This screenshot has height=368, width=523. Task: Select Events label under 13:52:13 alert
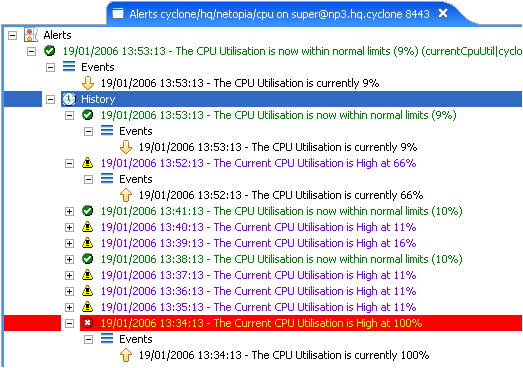(x=136, y=179)
